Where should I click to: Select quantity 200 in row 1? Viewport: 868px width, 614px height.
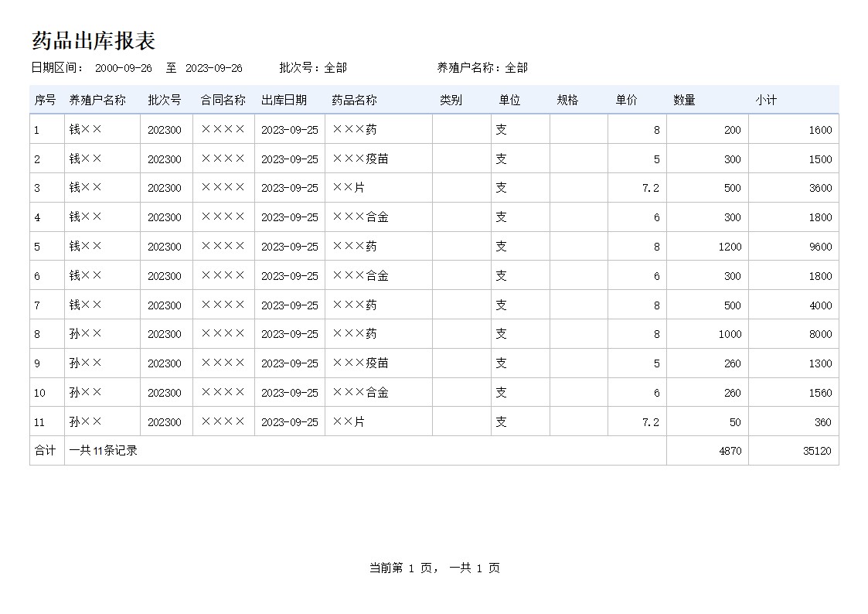pos(733,130)
